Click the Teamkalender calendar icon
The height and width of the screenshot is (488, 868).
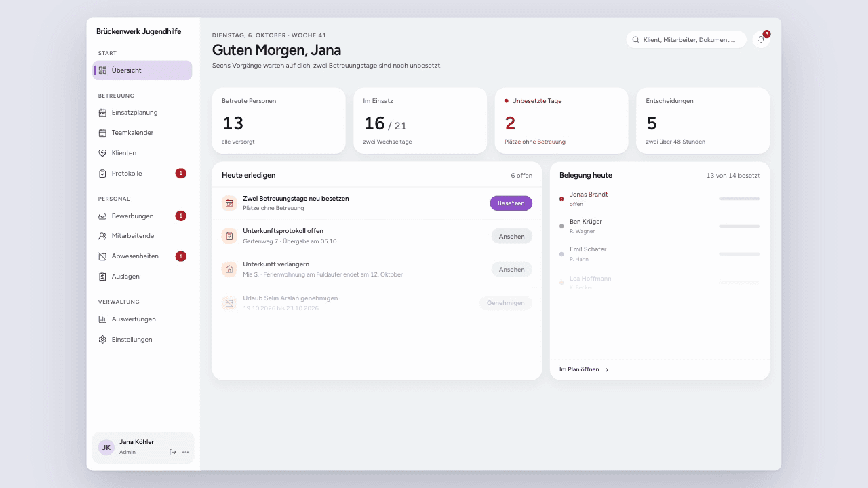pyautogui.click(x=102, y=133)
